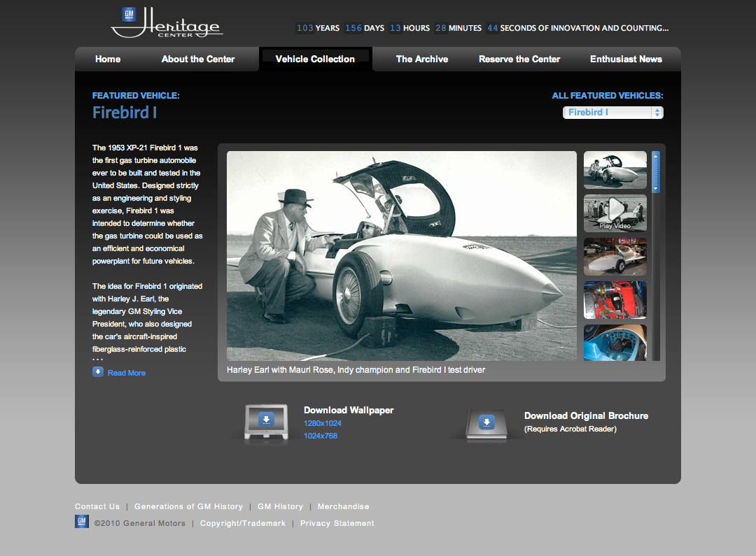Click the small GM logo in footer
The width and height of the screenshot is (756, 556).
point(82,522)
